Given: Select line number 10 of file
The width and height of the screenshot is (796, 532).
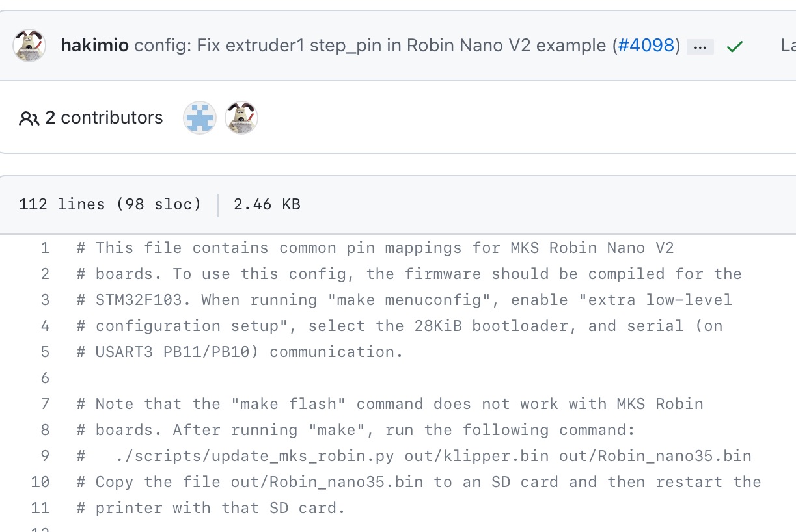Looking at the screenshot, I should pos(40,482).
